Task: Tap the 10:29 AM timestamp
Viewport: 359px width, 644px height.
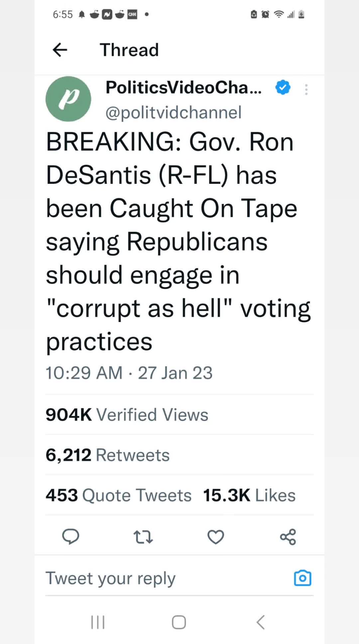Action: [x=84, y=373]
